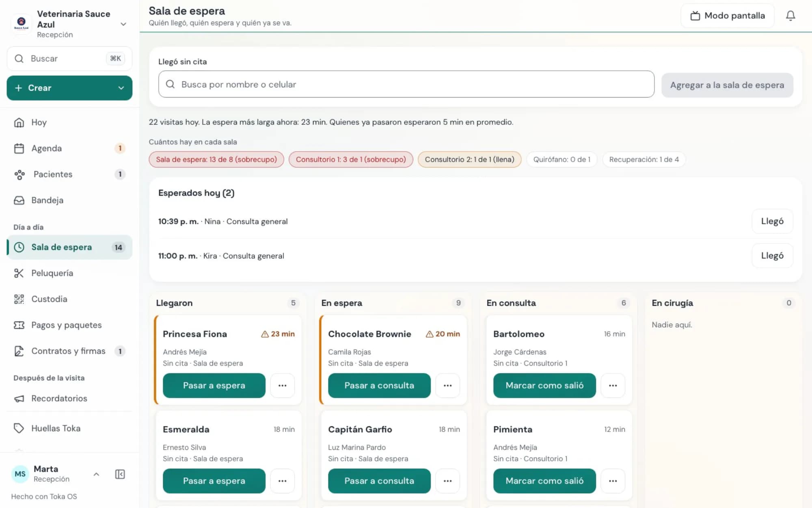The image size is (812, 508).
Task: Click the Consultorio 1 sobrecupo chip
Action: pyautogui.click(x=351, y=159)
